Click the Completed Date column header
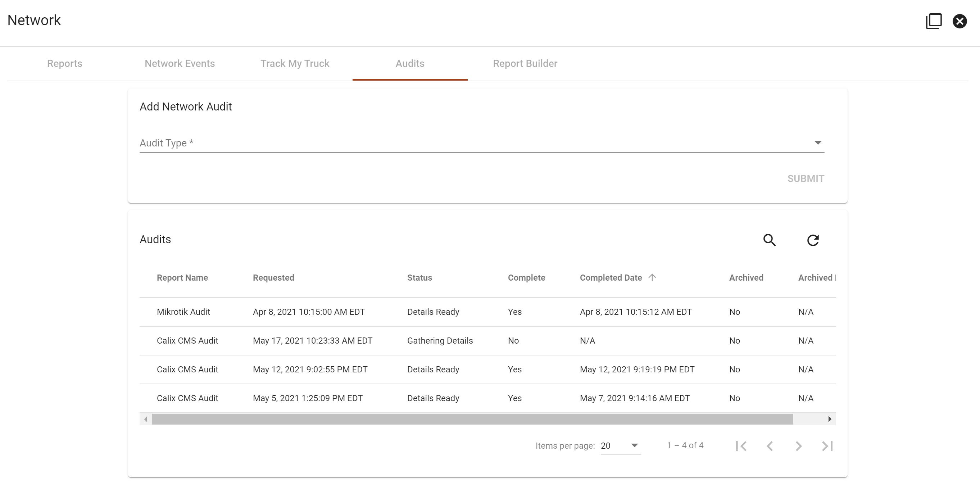This screenshot has width=980, height=485. click(611, 278)
